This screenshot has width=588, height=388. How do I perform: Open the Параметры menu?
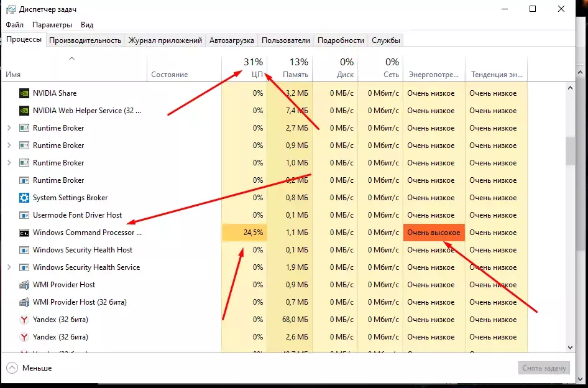coord(52,25)
